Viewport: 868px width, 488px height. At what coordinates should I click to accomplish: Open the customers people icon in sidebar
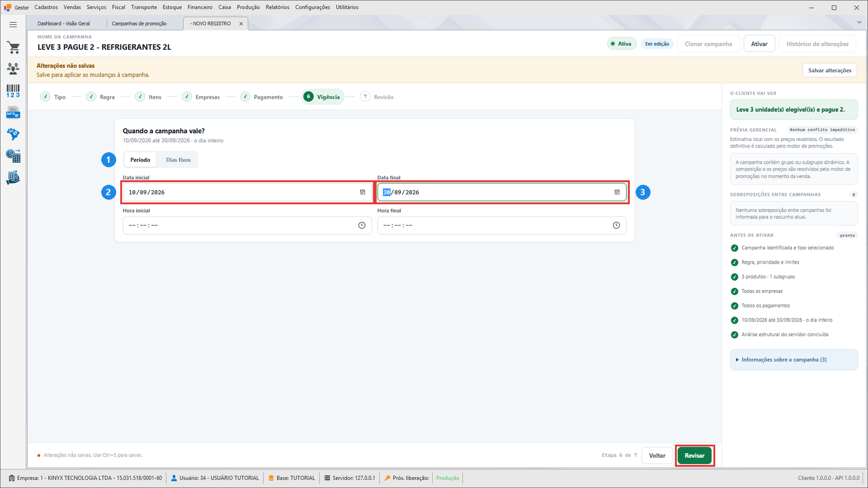[x=13, y=68]
